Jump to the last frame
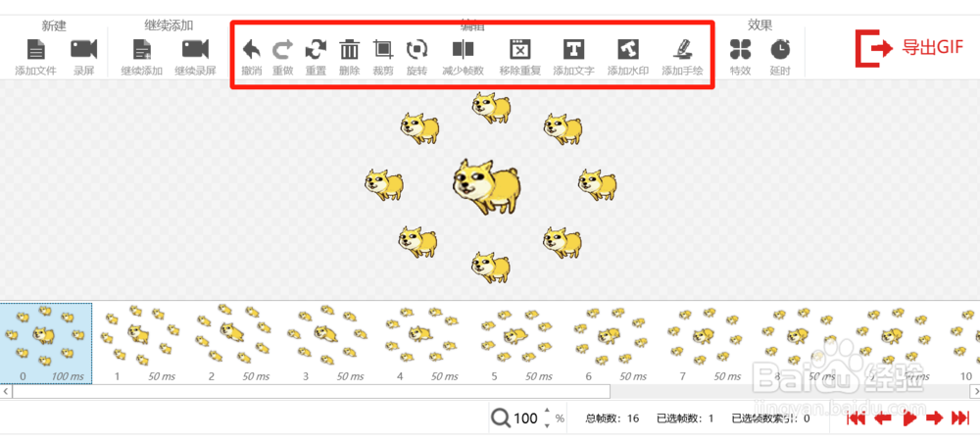980x442 pixels. click(960, 418)
